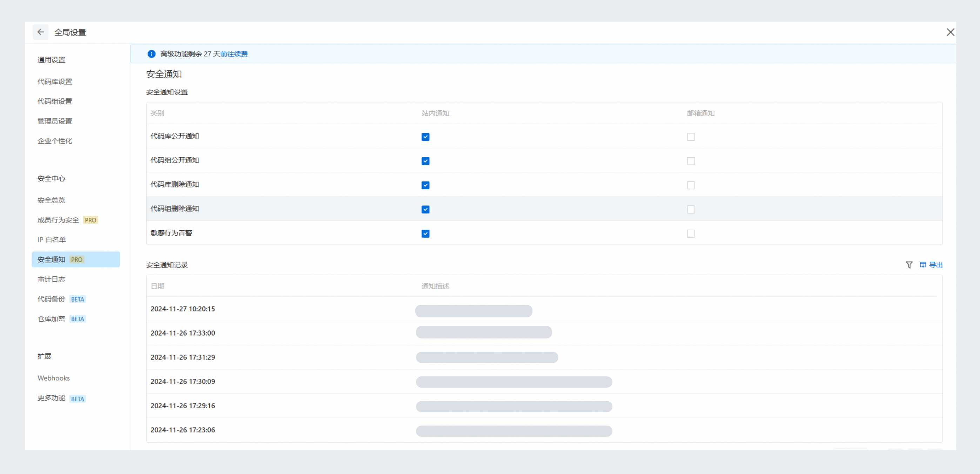
Task: Open 仓库加密 BETA menu item
Action: [62, 319]
